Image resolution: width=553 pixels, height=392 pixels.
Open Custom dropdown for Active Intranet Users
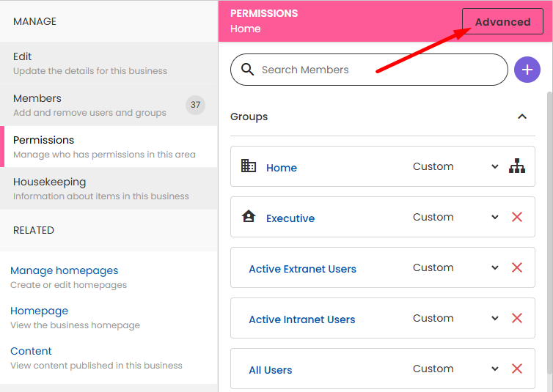[455, 318]
